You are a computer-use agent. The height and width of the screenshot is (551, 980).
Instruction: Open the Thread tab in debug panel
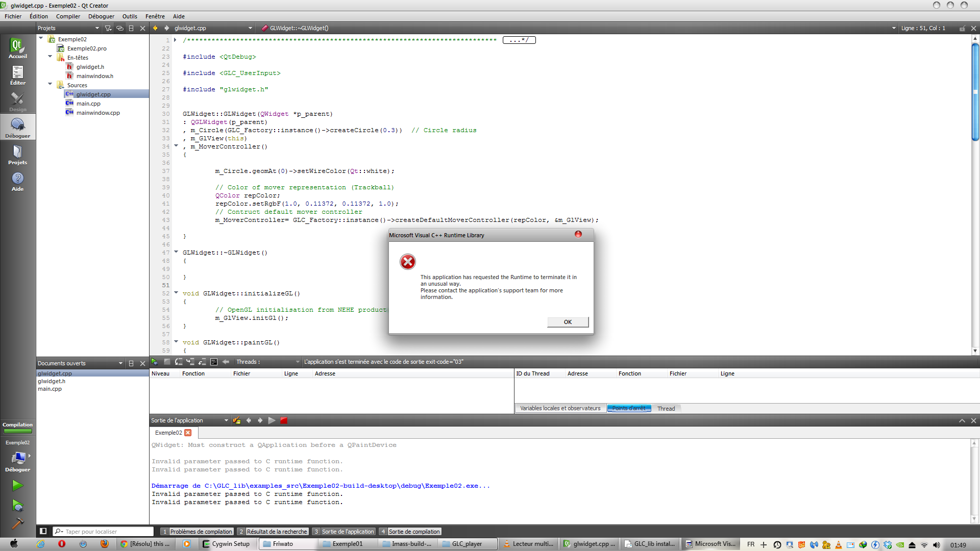666,408
